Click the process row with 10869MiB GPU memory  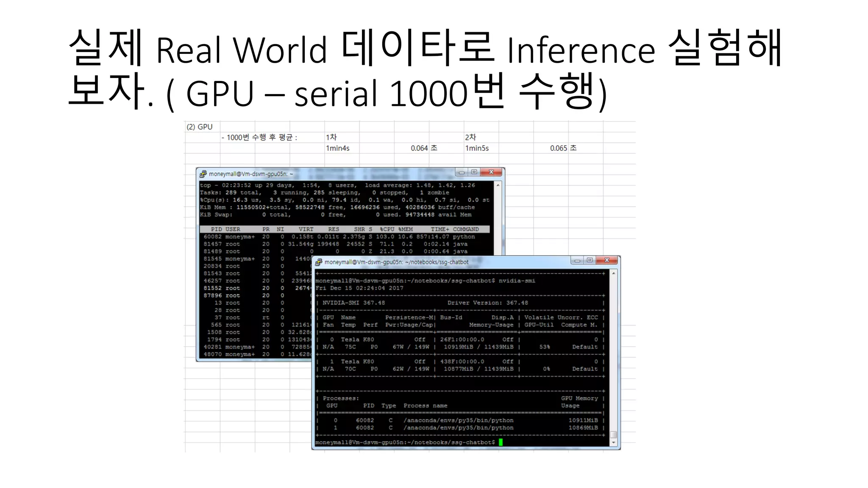pyautogui.click(x=460, y=428)
